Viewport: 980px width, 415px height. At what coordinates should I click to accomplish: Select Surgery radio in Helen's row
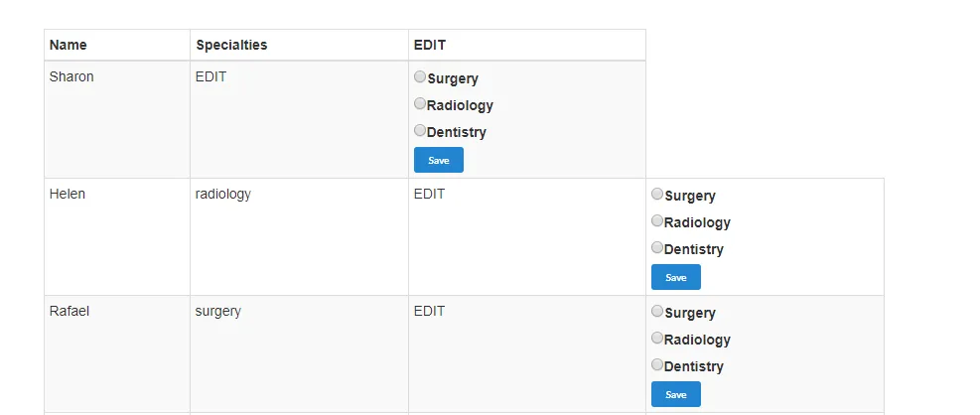coord(657,195)
